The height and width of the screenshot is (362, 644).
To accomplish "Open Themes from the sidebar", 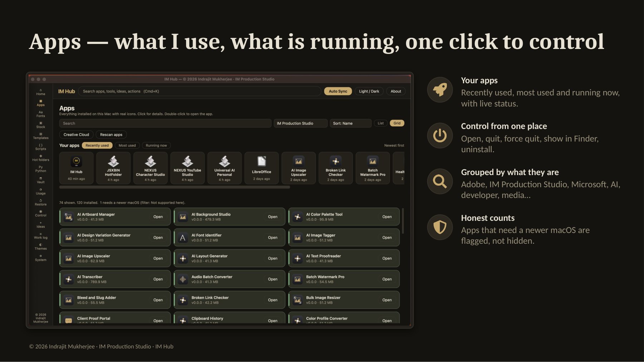I will pyautogui.click(x=40, y=247).
